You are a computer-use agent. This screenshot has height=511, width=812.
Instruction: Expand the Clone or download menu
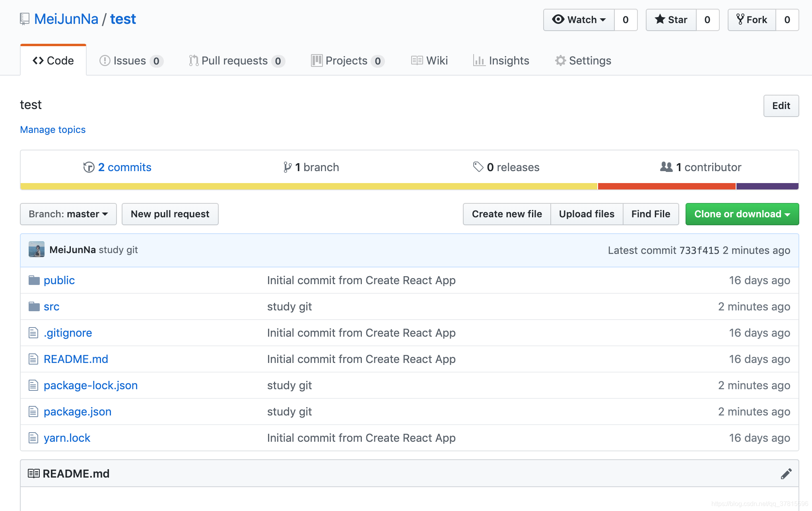(742, 214)
